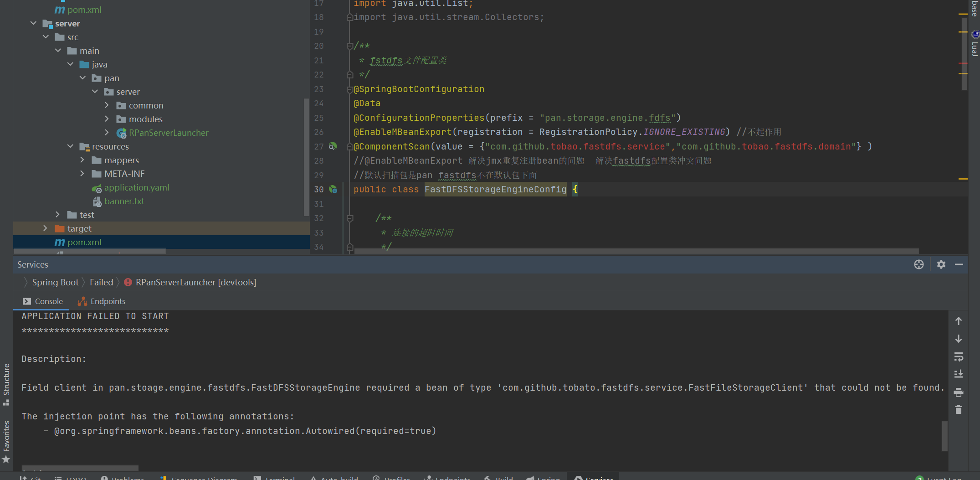The image size is (980, 480).
Task: Click the Spring bean gutter icon on line 30
Action: [x=333, y=189]
